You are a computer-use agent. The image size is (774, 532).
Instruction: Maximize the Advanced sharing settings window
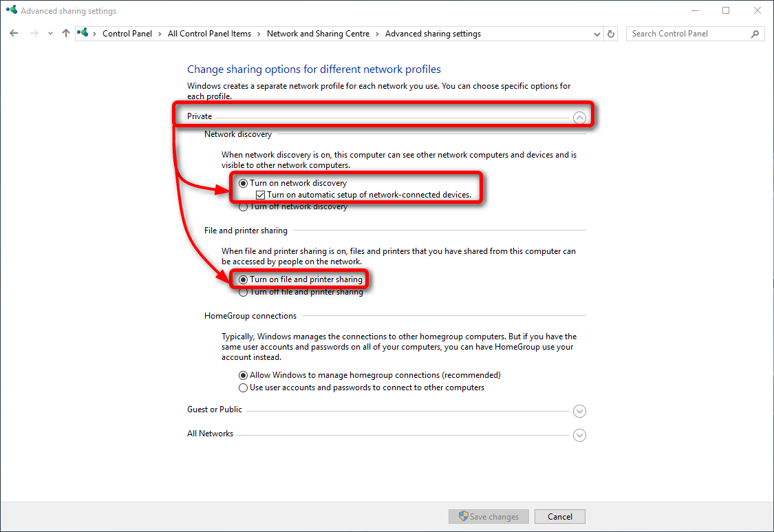pyautogui.click(x=726, y=10)
